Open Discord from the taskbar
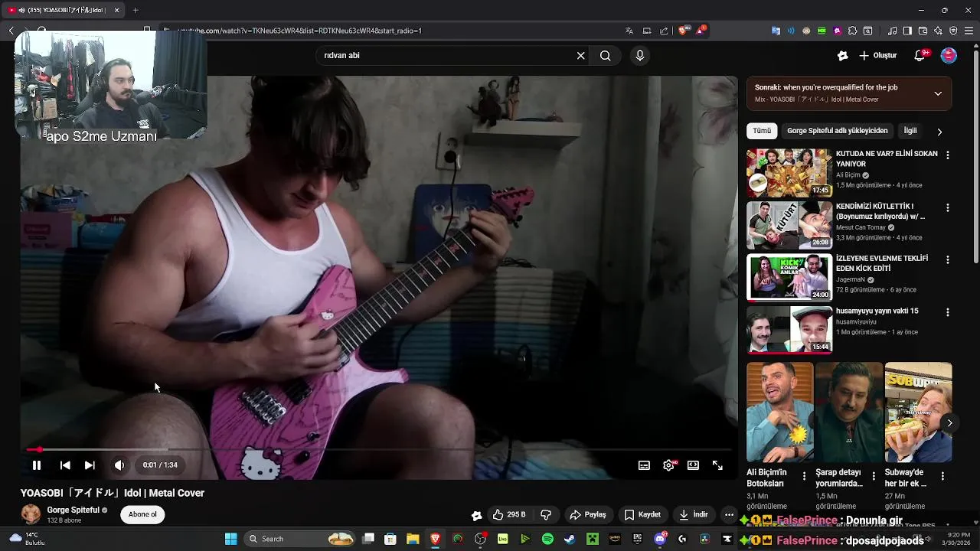 [660, 539]
